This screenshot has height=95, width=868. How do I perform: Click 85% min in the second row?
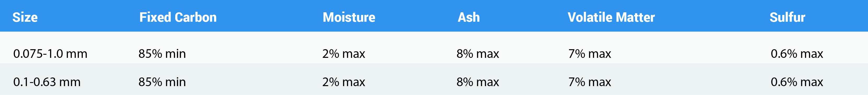click(162, 82)
